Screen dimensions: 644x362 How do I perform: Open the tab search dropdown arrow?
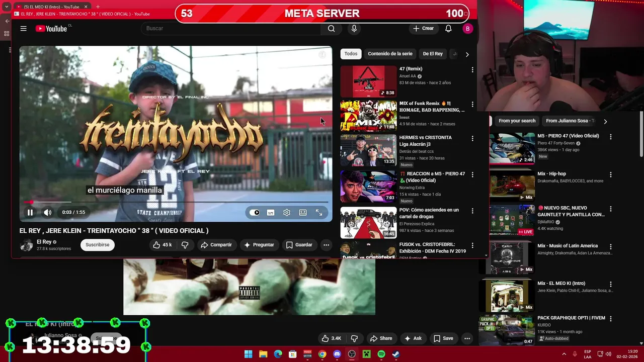[7, 7]
